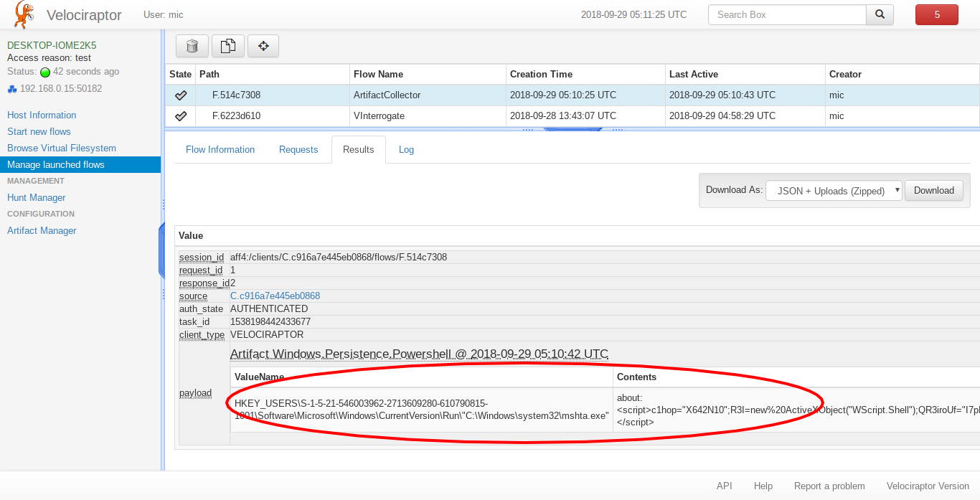Open the Download As format dropdown
Image resolution: width=980 pixels, height=500 pixels.
coord(834,191)
